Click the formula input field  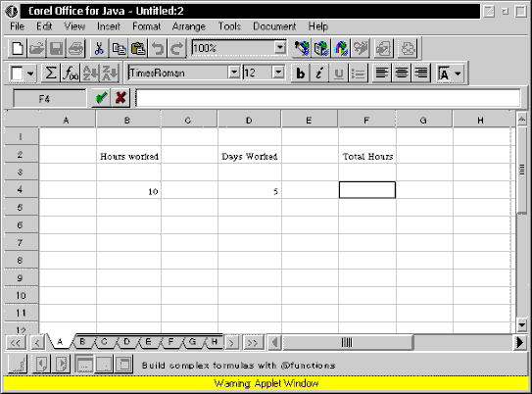point(328,98)
